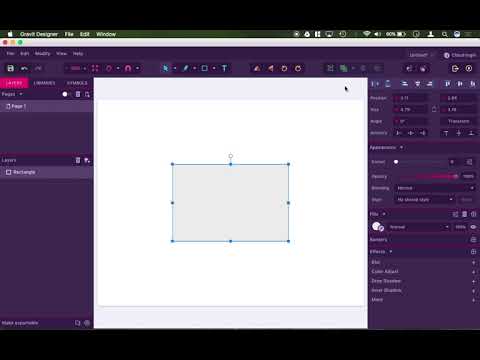The height and width of the screenshot is (360, 480).
Task: Click the green combine shapes icon
Action: pos(343,68)
